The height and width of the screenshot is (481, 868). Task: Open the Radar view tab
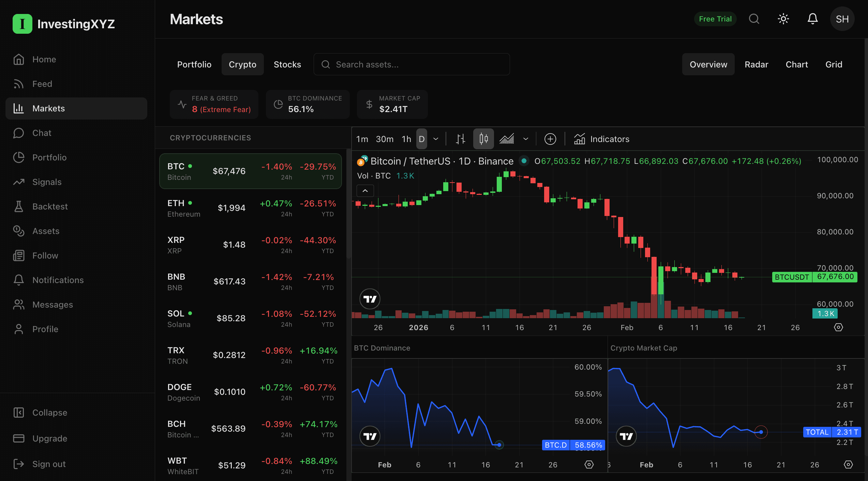point(757,64)
